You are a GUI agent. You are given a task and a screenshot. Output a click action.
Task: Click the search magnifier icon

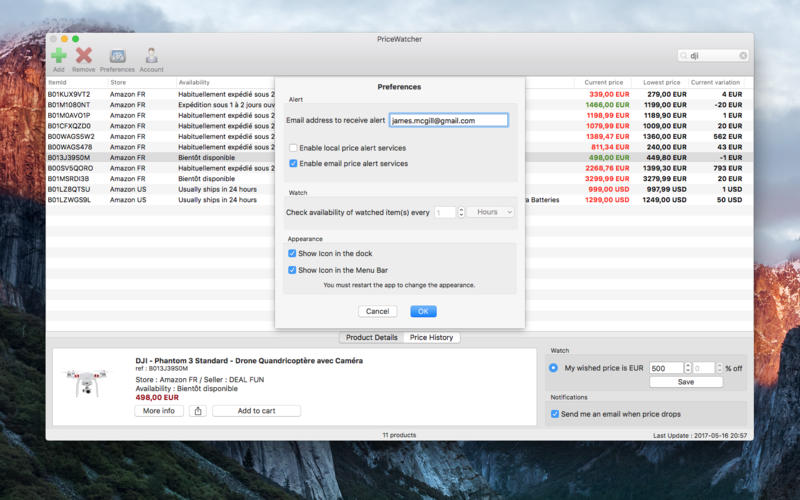pos(684,56)
